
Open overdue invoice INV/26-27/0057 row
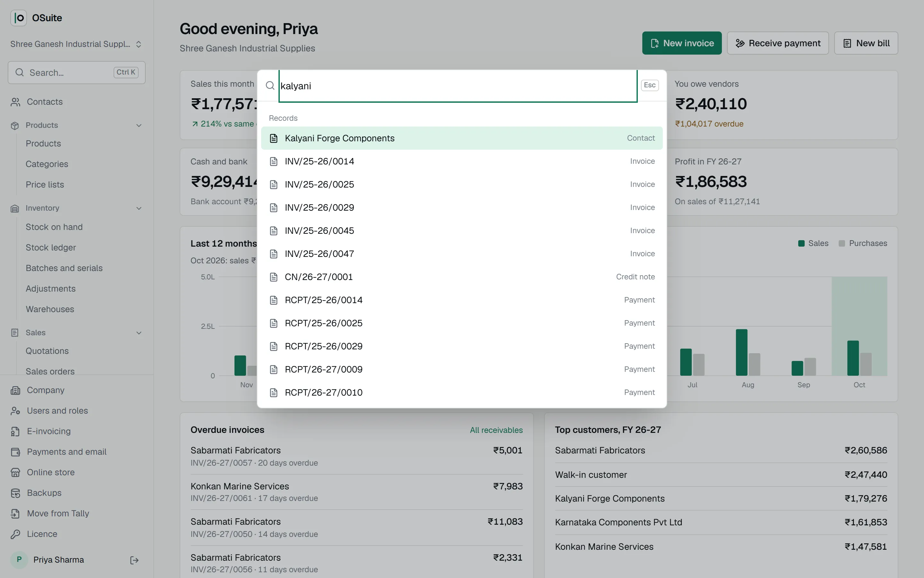pyautogui.click(x=356, y=456)
